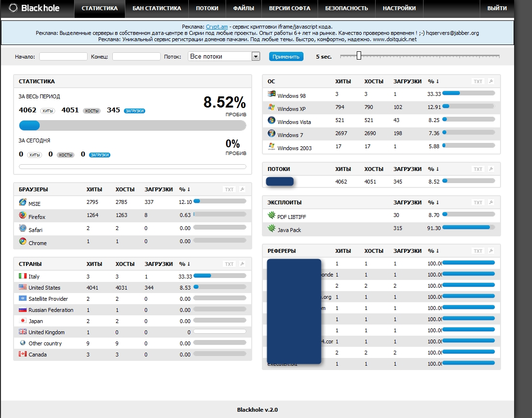Go to the ВЕРСИИ СОФТА tab
Screen dimensions: 532x418
click(290, 8)
